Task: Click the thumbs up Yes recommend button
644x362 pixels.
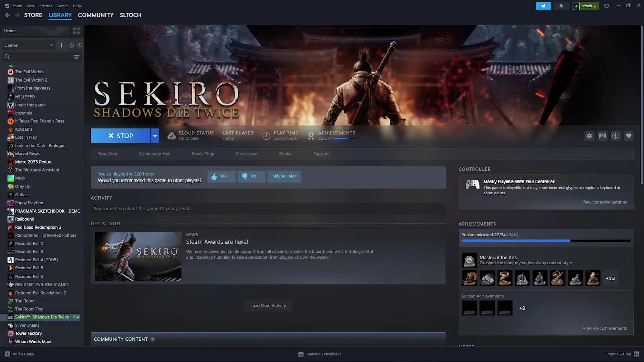Action: click(221, 176)
